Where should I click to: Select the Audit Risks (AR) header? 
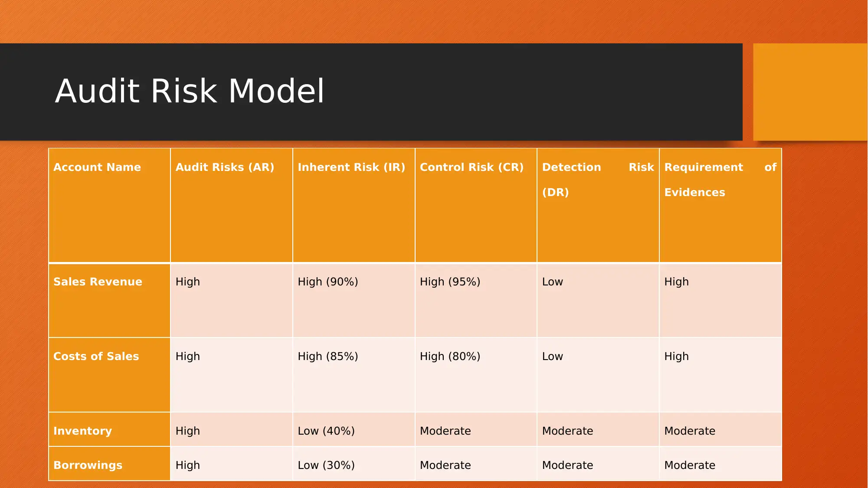232,205
